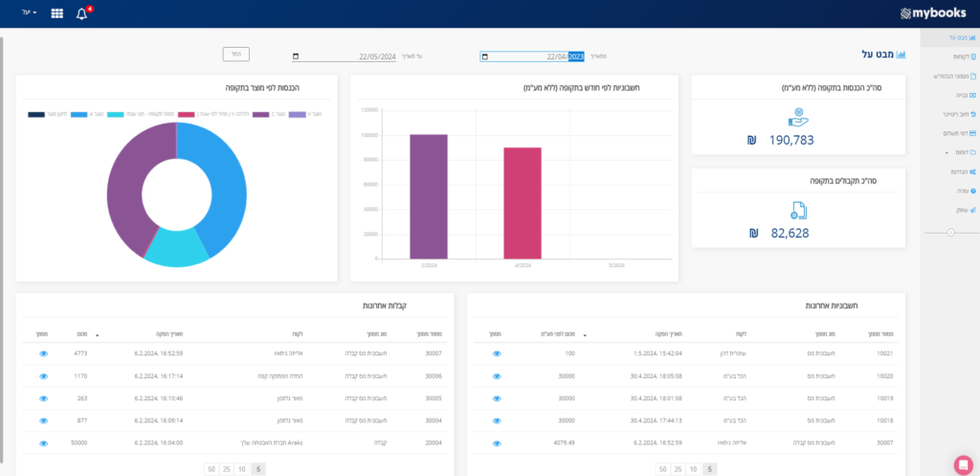980x476 pixels.
Task: Click eye icon for 30007 in receipts table
Action: [43, 353]
